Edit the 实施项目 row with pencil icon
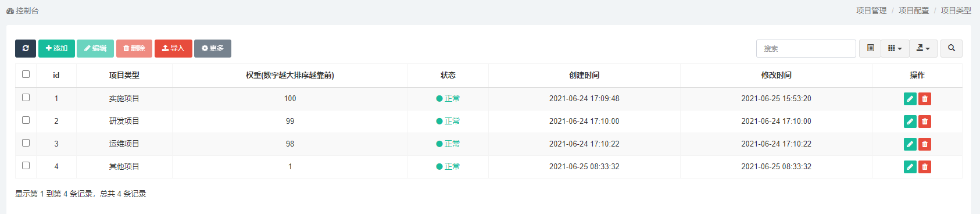 click(910, 99)
